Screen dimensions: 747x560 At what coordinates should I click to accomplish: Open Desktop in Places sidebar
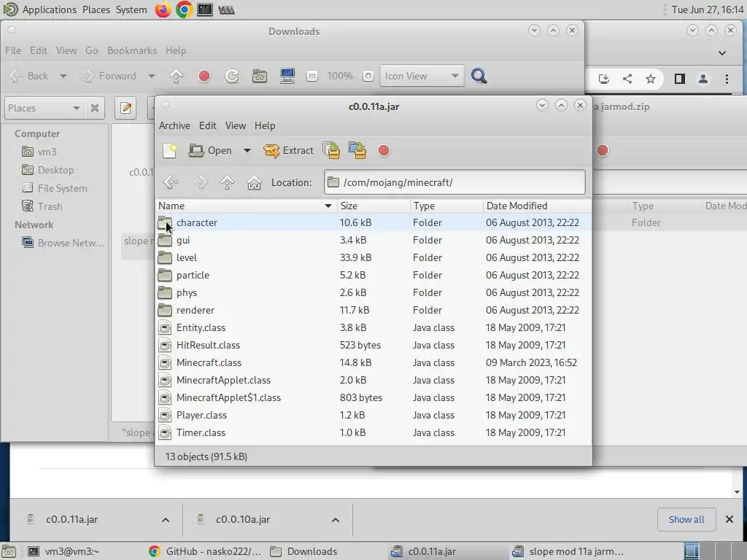click(47, 170)
